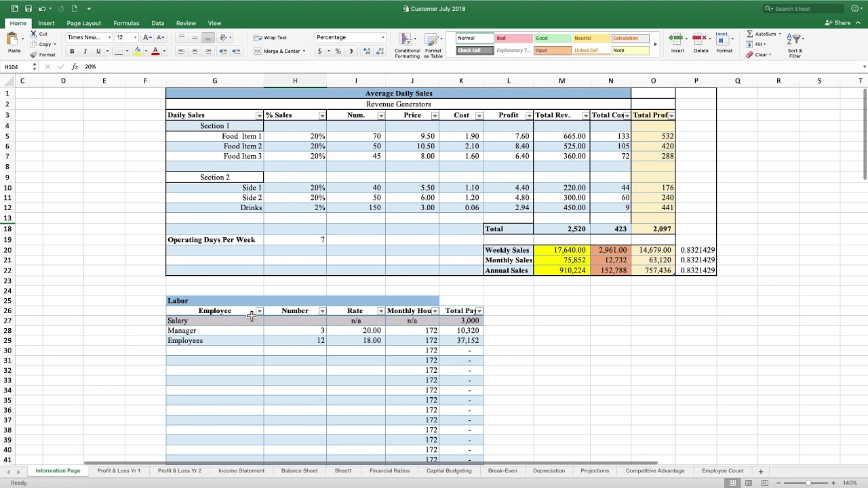Decrease cell indent
This screenshot has width=868, height=488.
pyautogui.click(x=223, y=51)
